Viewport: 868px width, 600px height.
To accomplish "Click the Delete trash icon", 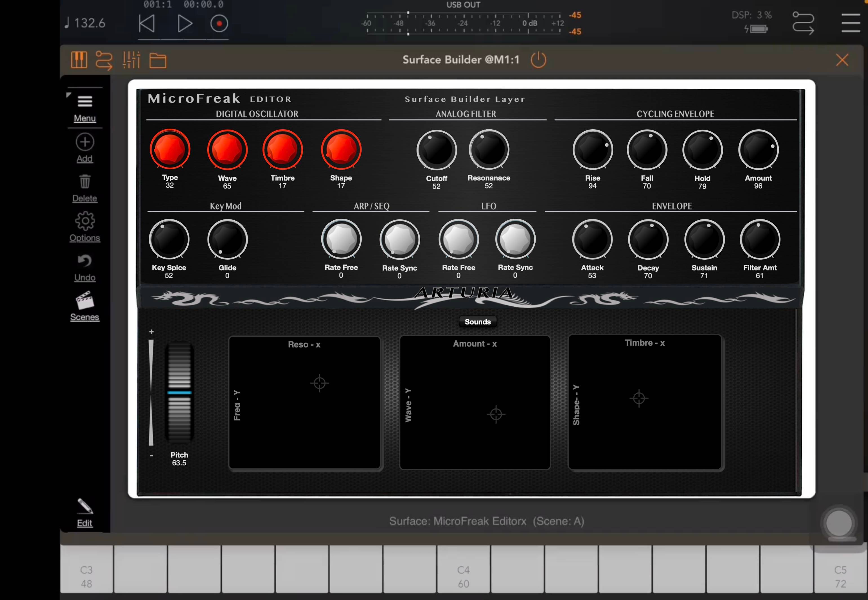I will pos(85,182).
